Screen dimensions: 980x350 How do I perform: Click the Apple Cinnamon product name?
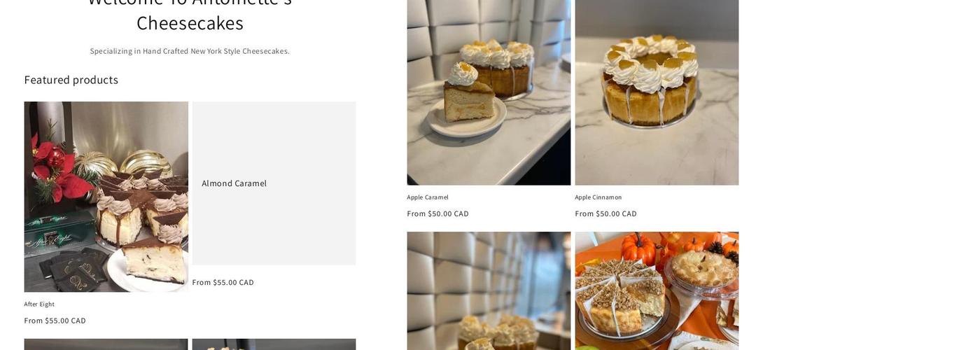tap(598, 197)
